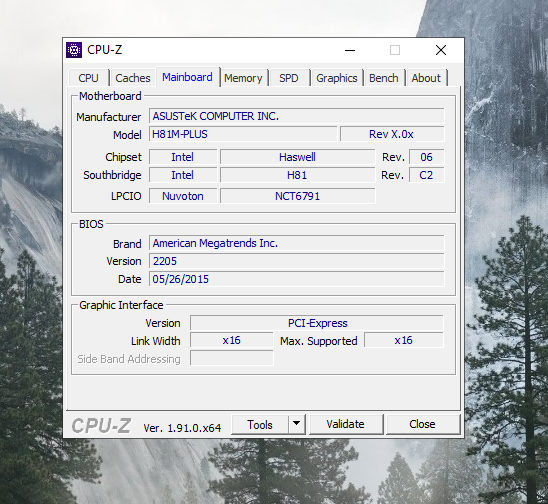
Task: Select the model value H81M-PLUS
Action: [243, 134]
